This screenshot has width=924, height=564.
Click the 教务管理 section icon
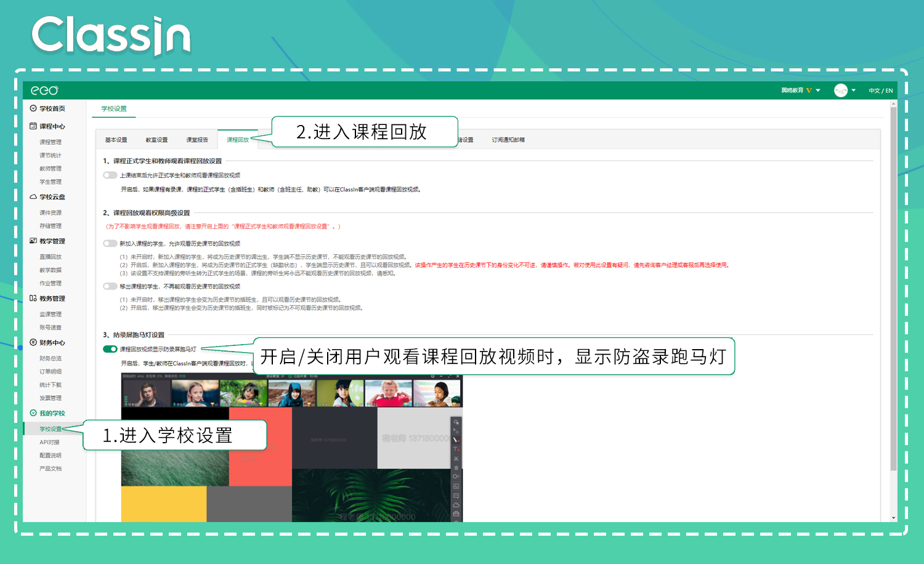pos(33,298)
